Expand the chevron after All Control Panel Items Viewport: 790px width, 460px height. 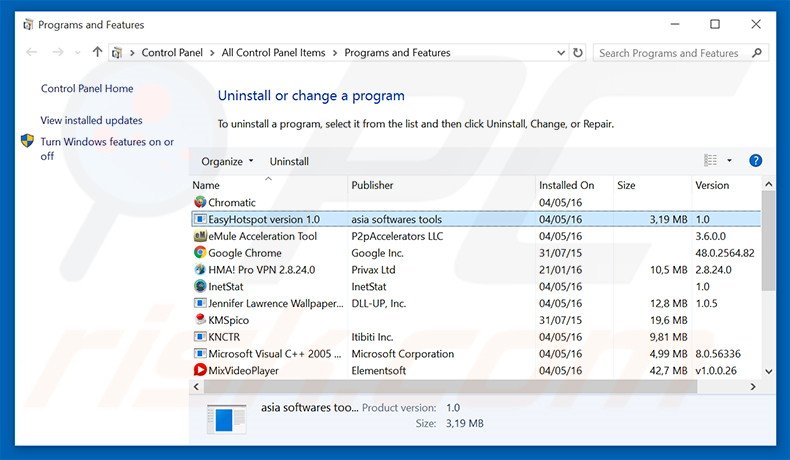tap(335, 53)
